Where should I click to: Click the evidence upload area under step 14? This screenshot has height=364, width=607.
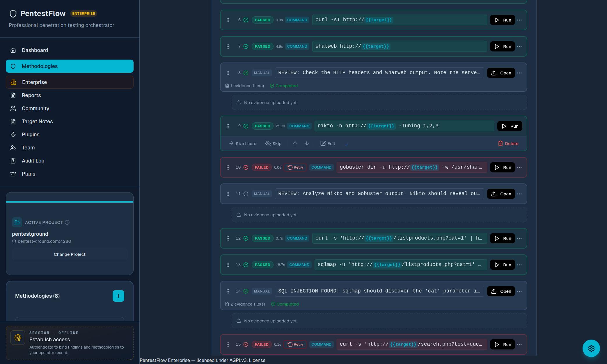pyautogui.click(x=379, y=321)
